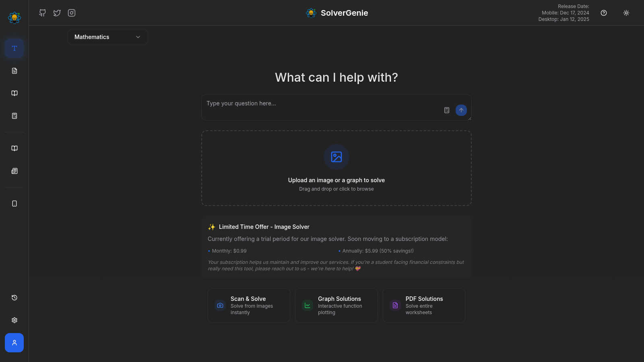This screenshot has height=362, width=644.
Task: Click 'Drag and drop or click to browse'
Action: tap(336, 189)
